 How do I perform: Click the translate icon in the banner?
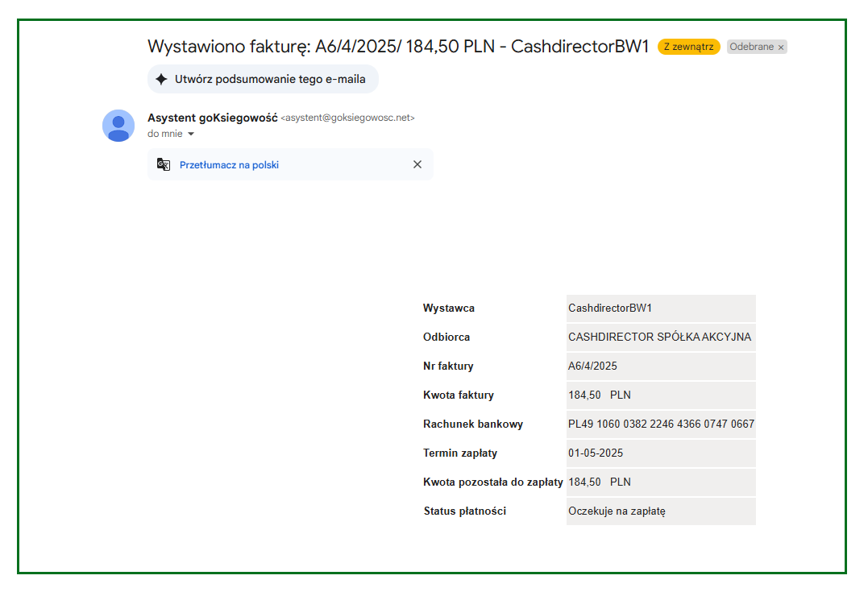(x=164, y=164)
